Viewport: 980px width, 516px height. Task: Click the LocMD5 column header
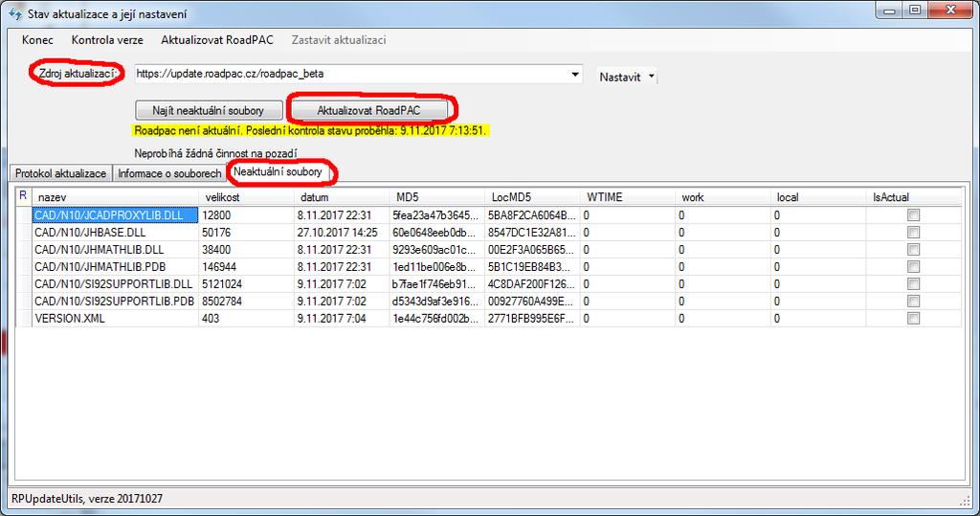point(532,197)
